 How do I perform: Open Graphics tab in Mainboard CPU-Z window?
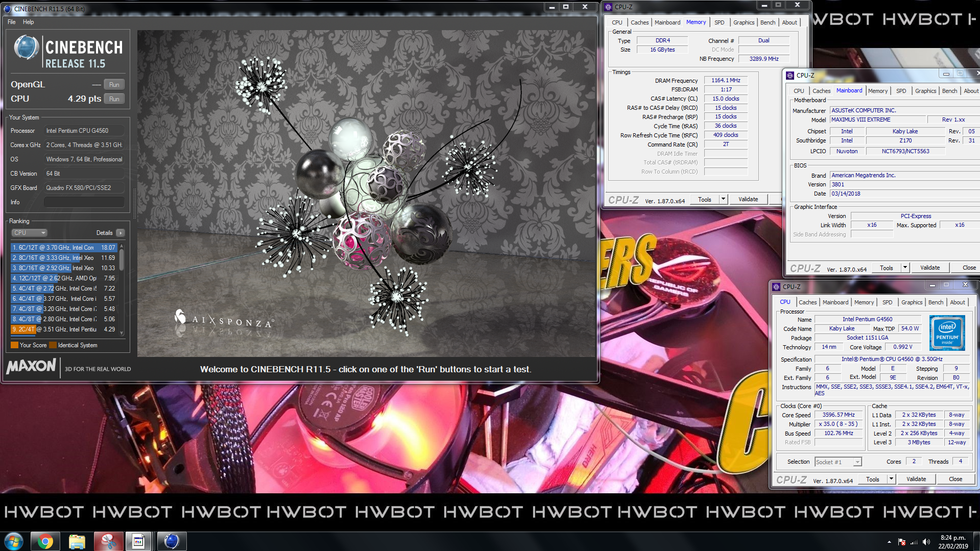click(925, 91)
